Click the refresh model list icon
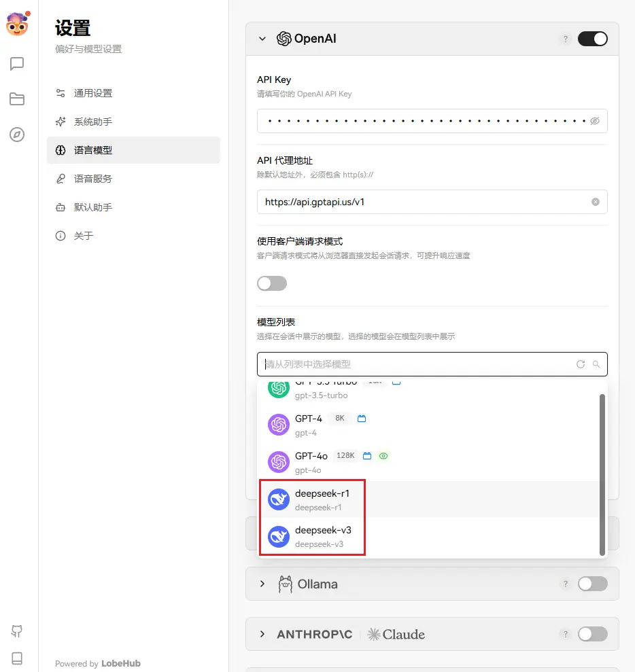Image resolution: width=635 pixels, height=672 pixels. click(581, 364)
